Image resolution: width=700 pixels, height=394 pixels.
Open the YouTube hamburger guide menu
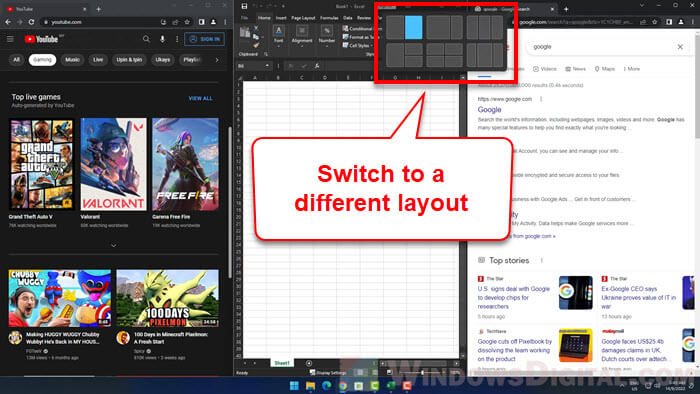point(10,39)
